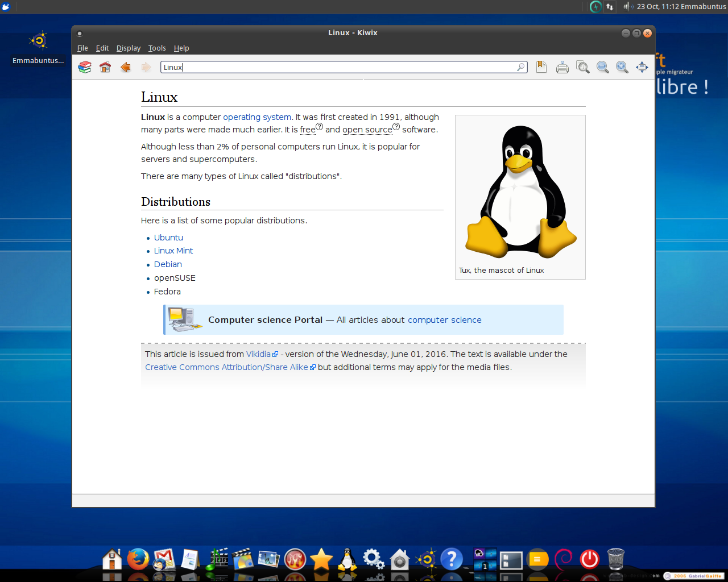This screenshot has height=582, width=728.
Task: Click the volume speaker tray icon
Action: coord(628,7)
